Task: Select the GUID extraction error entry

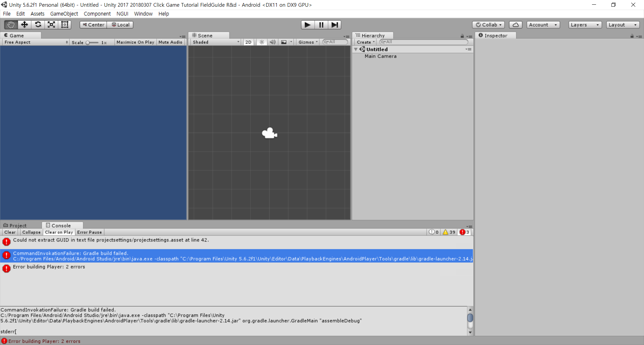Action: point(237,242)
